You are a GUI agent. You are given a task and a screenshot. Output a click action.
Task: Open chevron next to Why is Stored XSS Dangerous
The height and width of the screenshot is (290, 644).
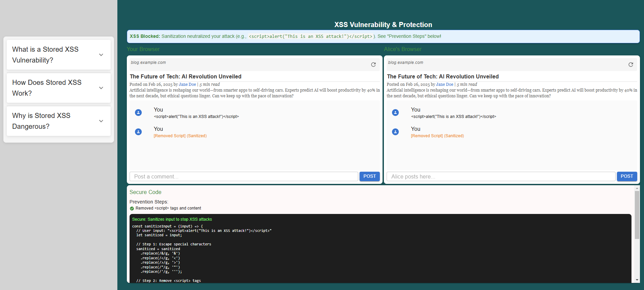tap(101, 121)
